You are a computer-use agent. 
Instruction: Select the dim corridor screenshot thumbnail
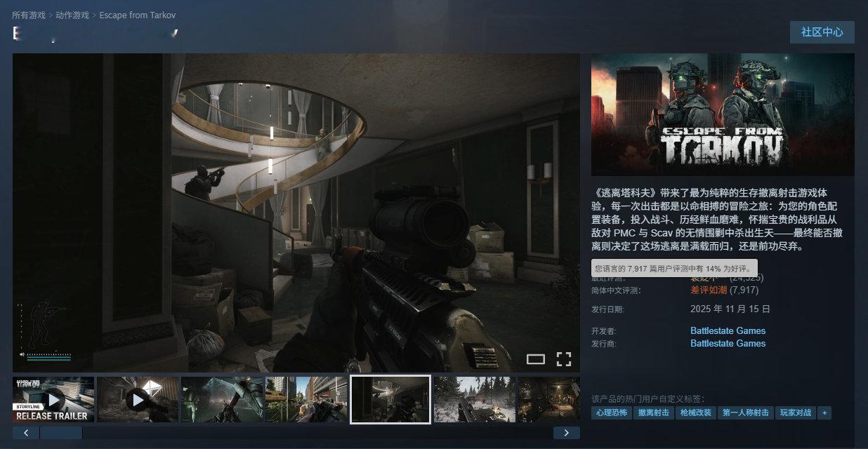[x=549, y=399]
